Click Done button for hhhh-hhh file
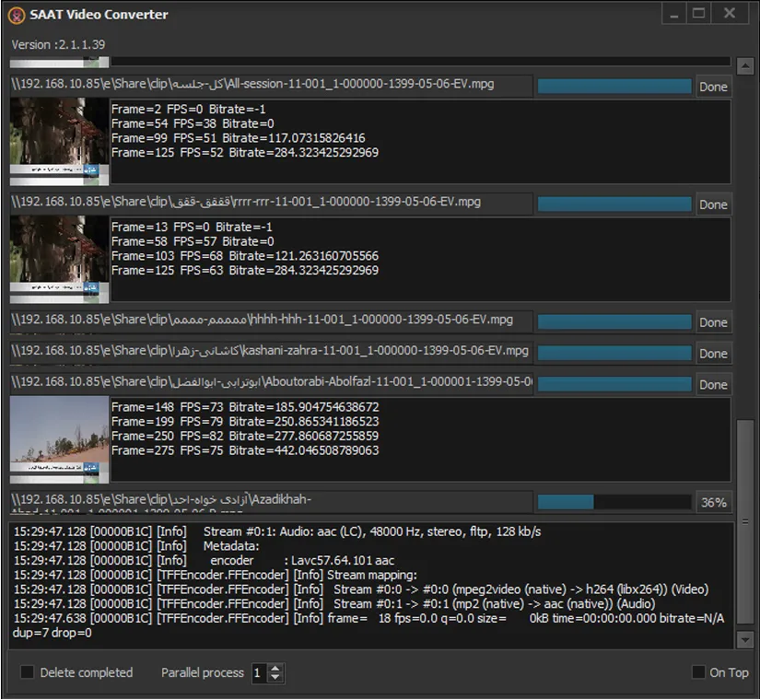 (713, 322)
